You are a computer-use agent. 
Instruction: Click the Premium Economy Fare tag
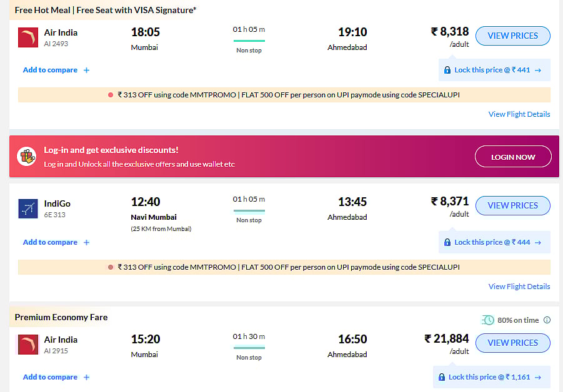61,317
